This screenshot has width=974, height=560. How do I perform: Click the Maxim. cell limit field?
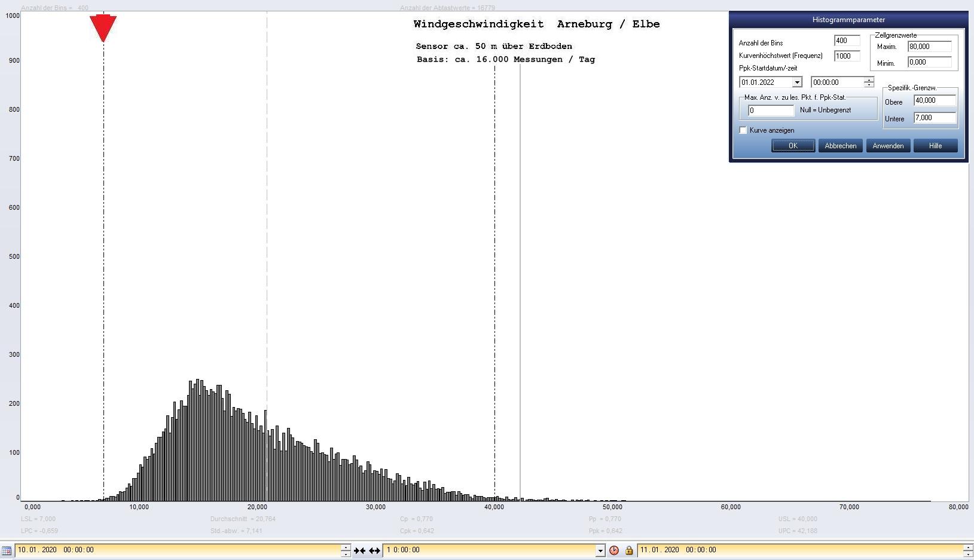[x=929, y=47]
